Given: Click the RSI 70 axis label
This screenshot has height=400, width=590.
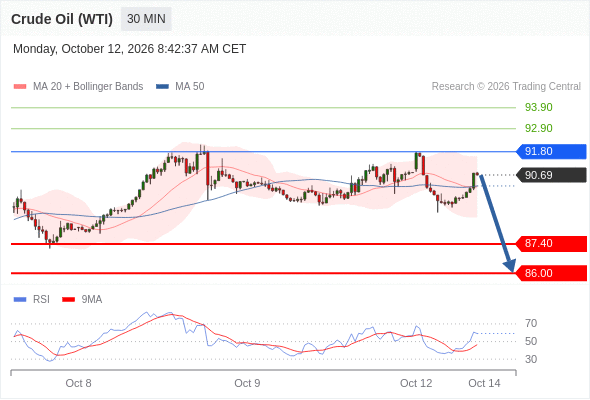Looking at the screenshot, I should [x=531, y=323].
